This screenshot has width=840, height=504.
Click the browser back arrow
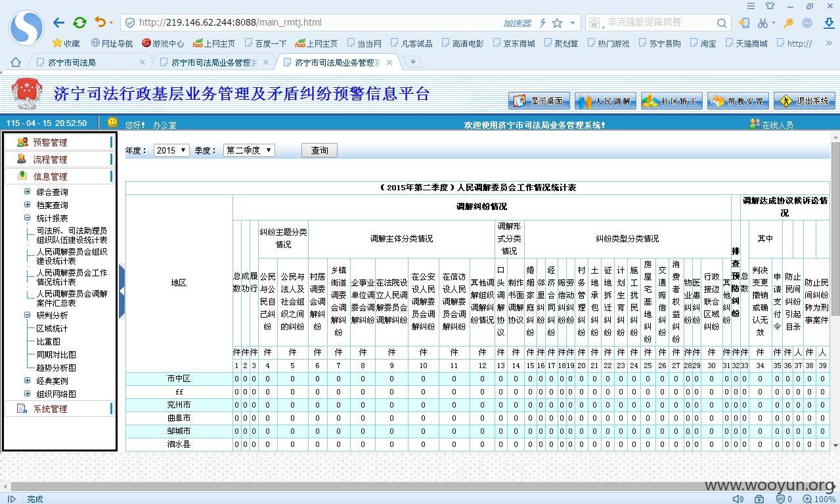[x=59, y=22]
